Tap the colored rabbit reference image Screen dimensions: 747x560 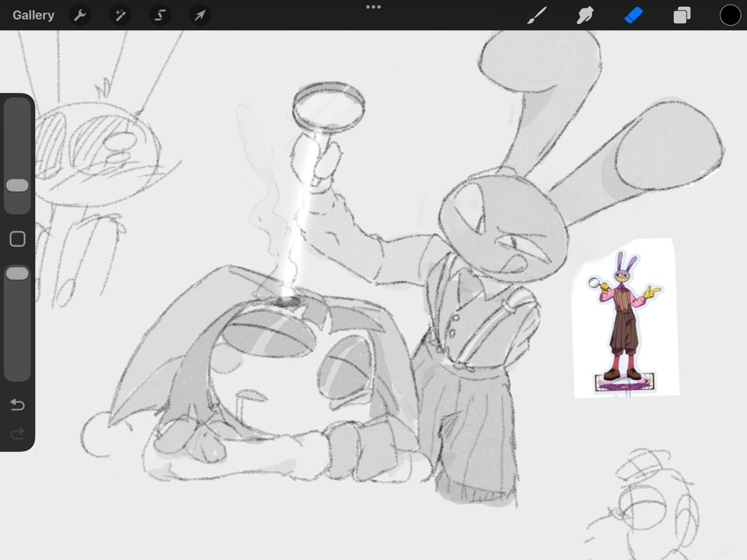pos(624,319)
